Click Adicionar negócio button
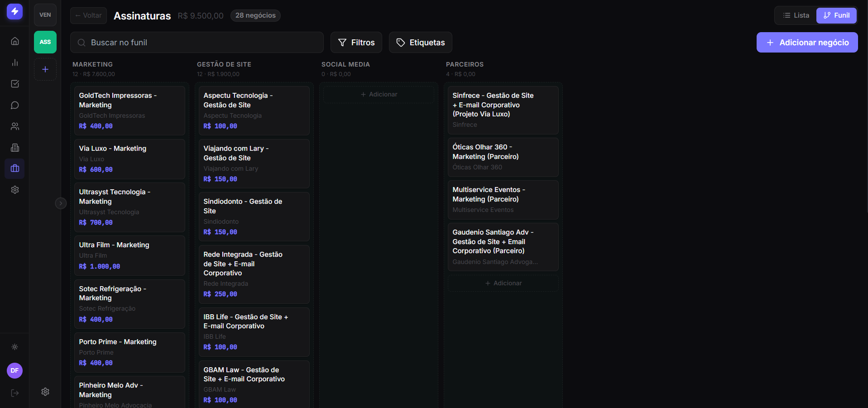Viewport: 868px width, 408px height. (x=807, y=43)
